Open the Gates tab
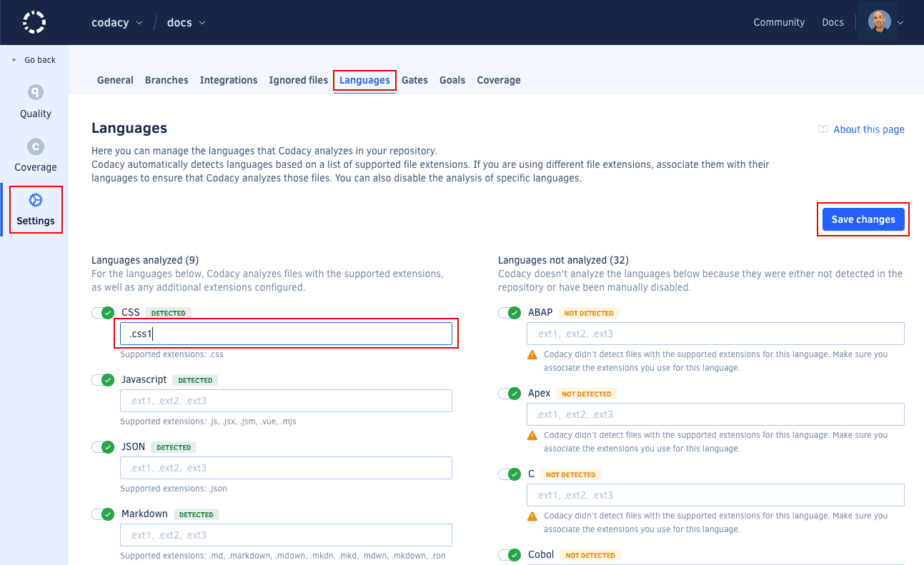This screenshot has height=565, width=924. [414, 80]
